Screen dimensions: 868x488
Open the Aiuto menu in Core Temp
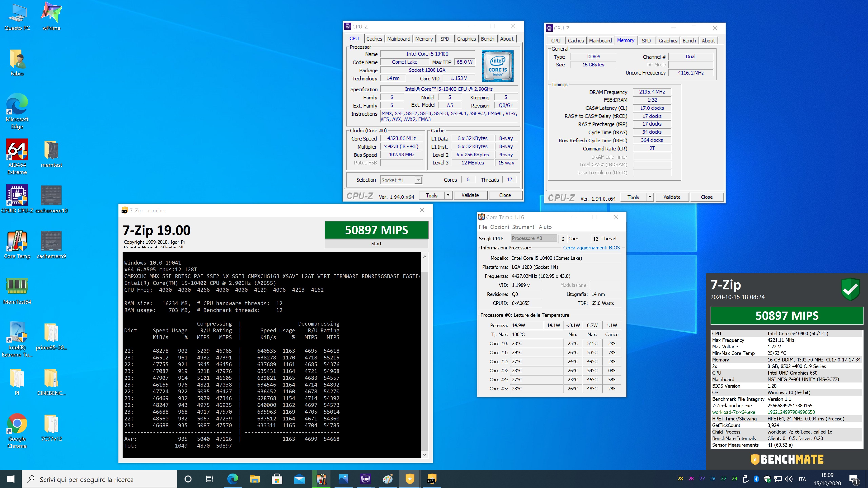click(x=545, y=227)
